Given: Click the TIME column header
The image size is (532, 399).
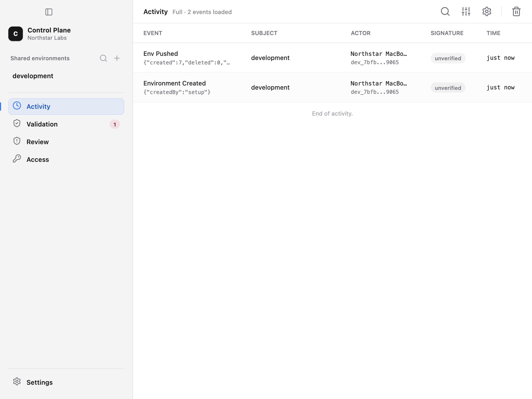Looking at the screenshot, I should click(494, 33).
